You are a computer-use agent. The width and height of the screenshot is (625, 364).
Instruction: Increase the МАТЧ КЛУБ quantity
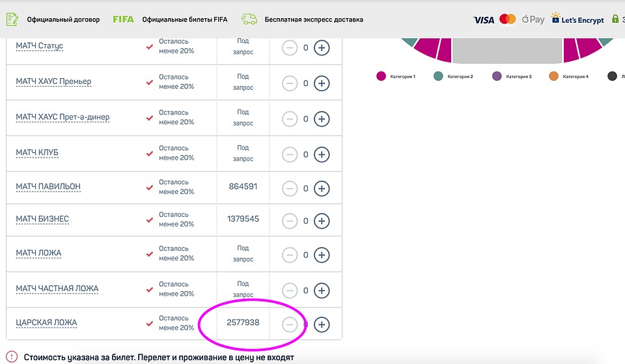coord(322,155)
